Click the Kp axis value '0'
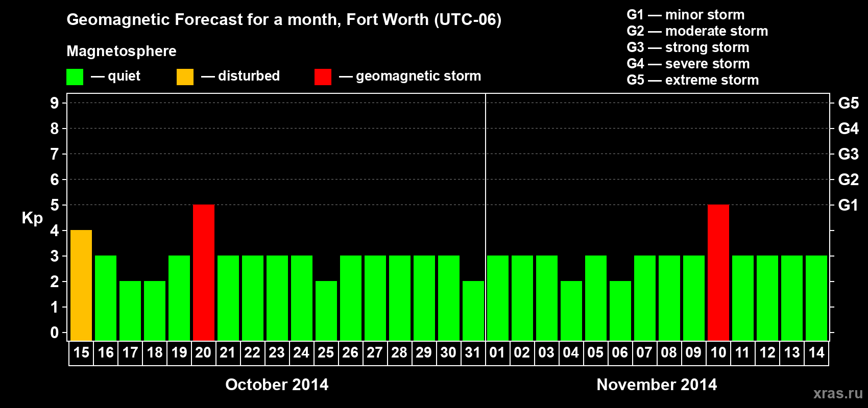This screenshot has height=408, width=868. pos(55,333)
